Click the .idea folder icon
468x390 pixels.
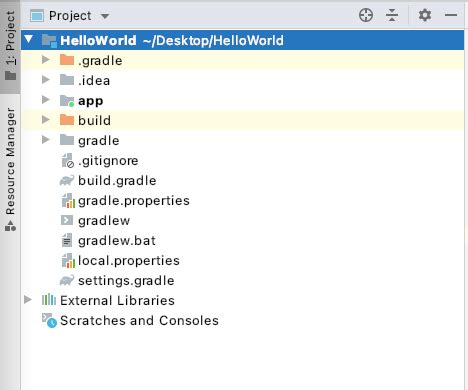coord(67,80)
